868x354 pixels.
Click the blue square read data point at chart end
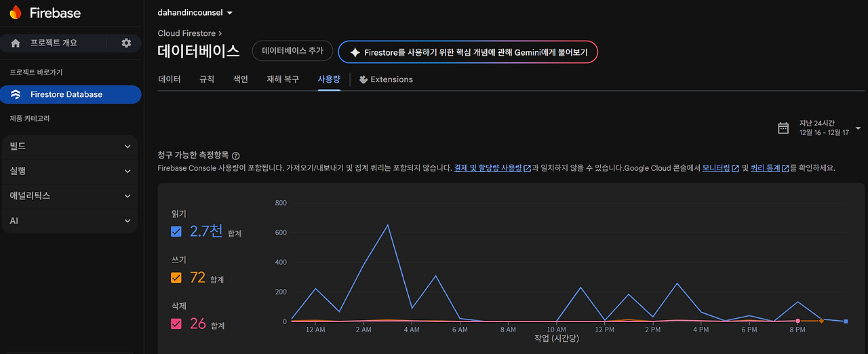point(846,321)
